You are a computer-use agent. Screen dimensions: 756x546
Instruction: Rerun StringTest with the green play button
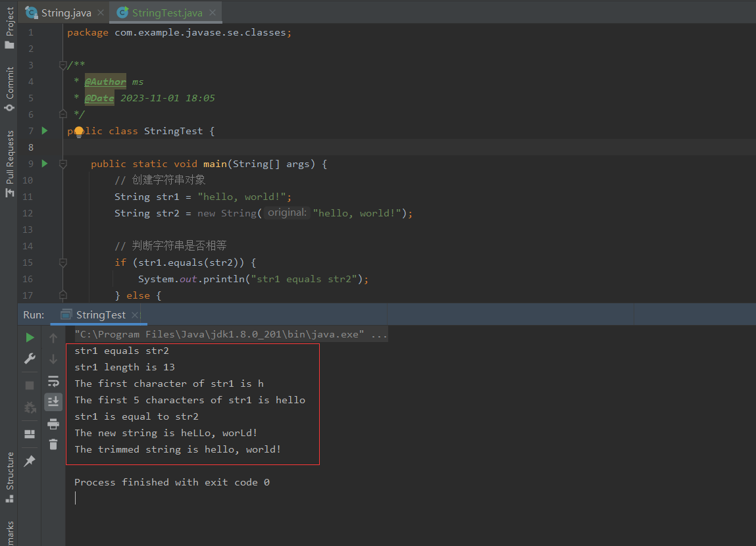tap(30, 337)
